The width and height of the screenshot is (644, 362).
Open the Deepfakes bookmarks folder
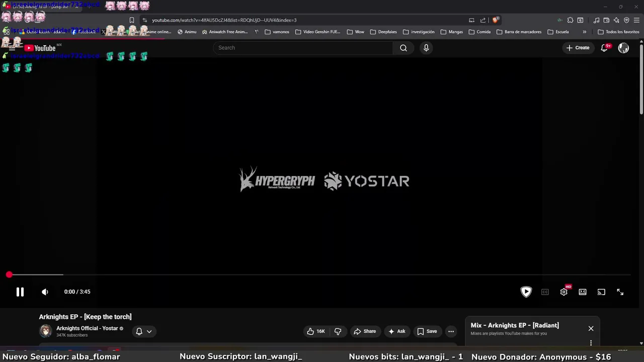pyautogui.click(x=383, y=32)
